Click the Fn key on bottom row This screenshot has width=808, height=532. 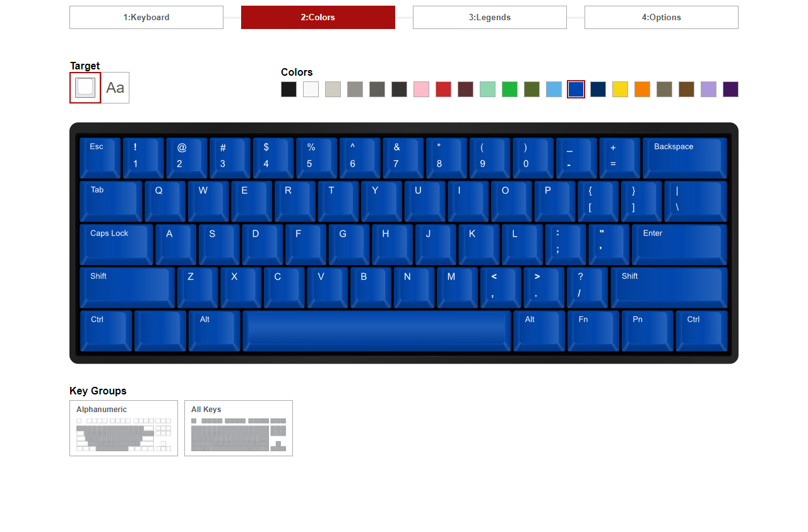click(593, 330)
